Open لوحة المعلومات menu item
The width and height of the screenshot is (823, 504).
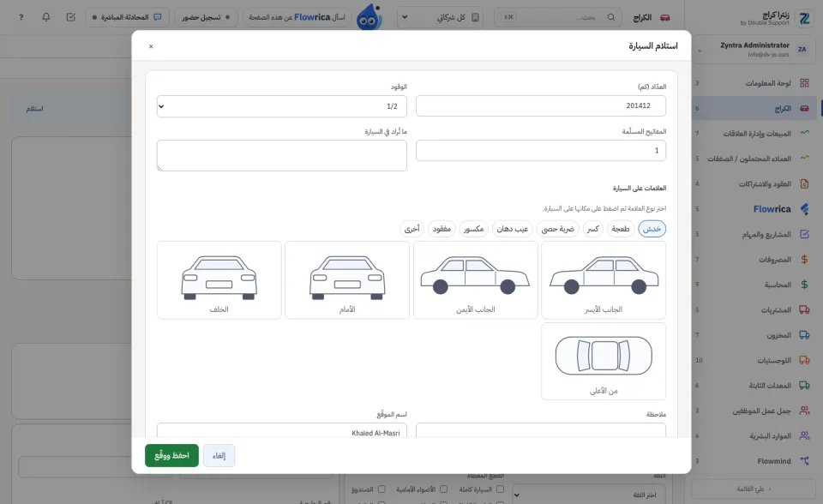(768, 83)
